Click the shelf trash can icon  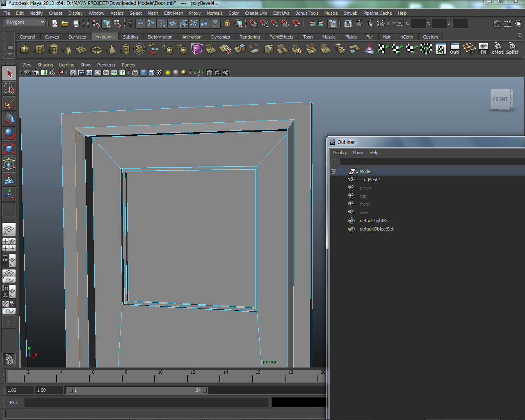point(520,36)
